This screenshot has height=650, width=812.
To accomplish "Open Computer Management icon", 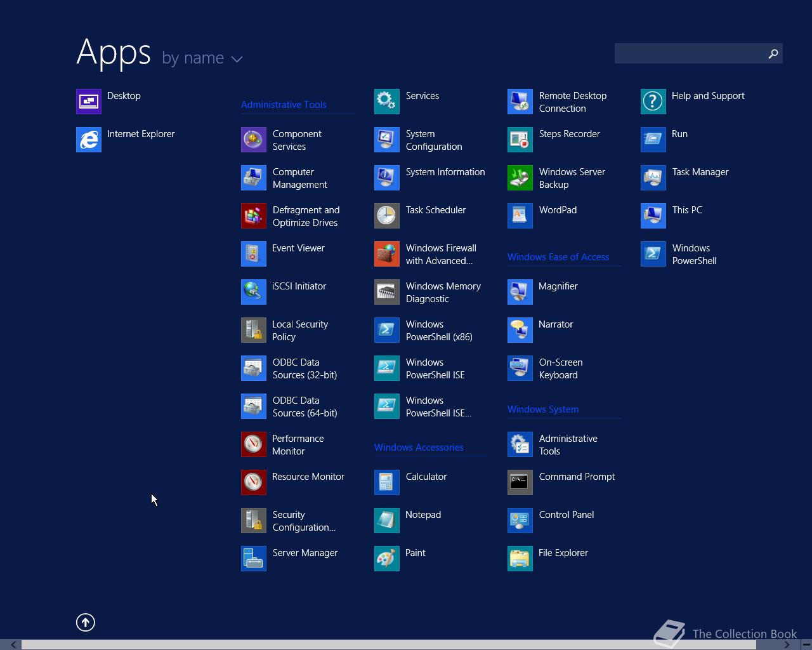I will tap(254, 178).
